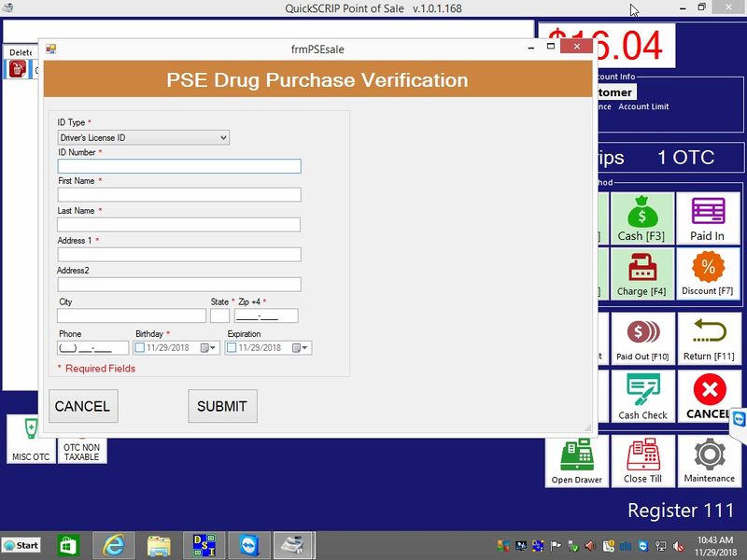Toggle the Expiration date checkbox
The image size is (747, 560).
pos(232,348)
